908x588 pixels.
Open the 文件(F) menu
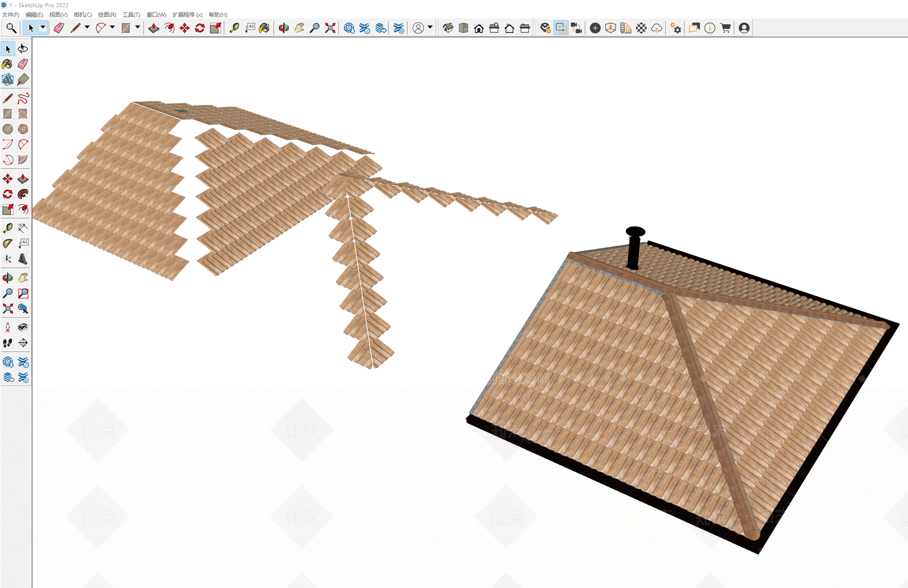[x=10, y=15]
